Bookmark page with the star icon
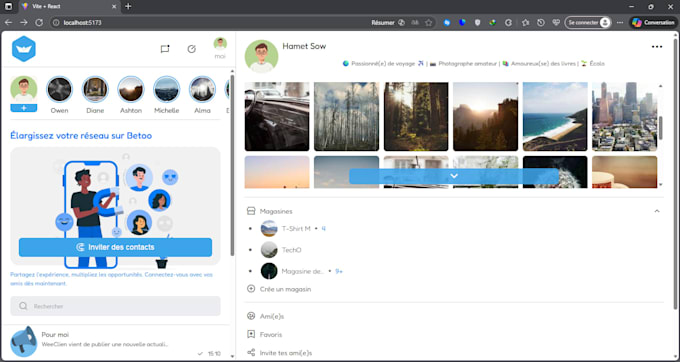The image size is (680, 362). click(428, 23)
